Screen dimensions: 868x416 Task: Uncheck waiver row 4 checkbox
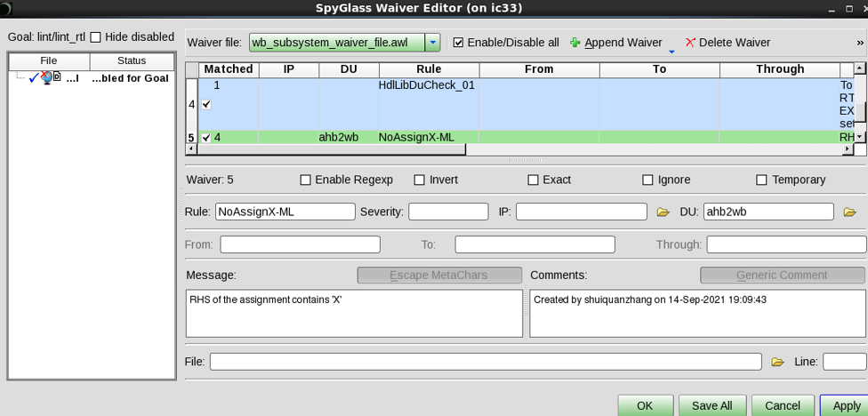(x=206, y=104)
